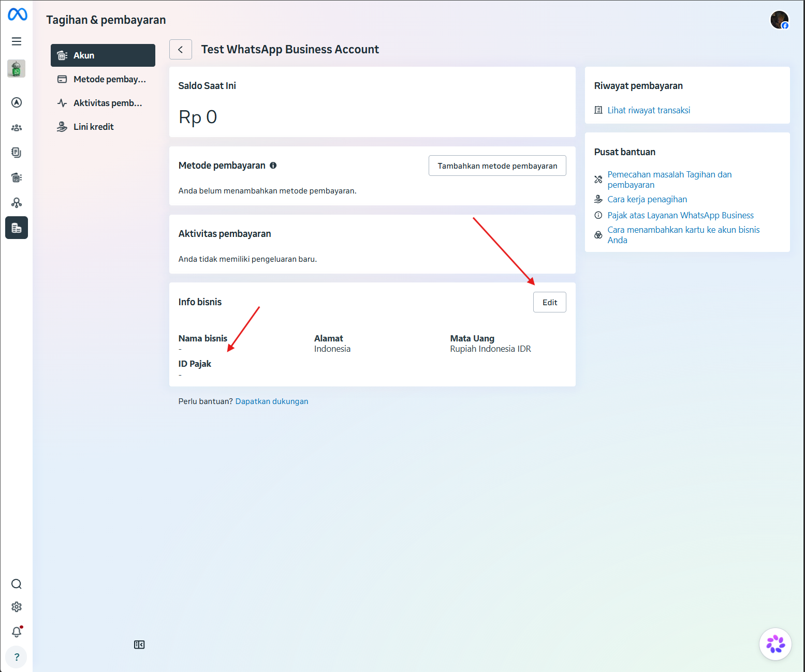Click the hand-coin icon beside Cara kerja penagihan
Screen dimensions: 805x672
pyautogui.click(x=598, y=199)
